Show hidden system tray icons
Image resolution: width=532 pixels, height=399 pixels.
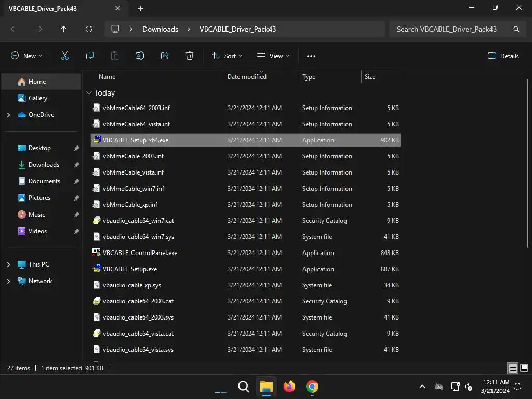point(422,387)
